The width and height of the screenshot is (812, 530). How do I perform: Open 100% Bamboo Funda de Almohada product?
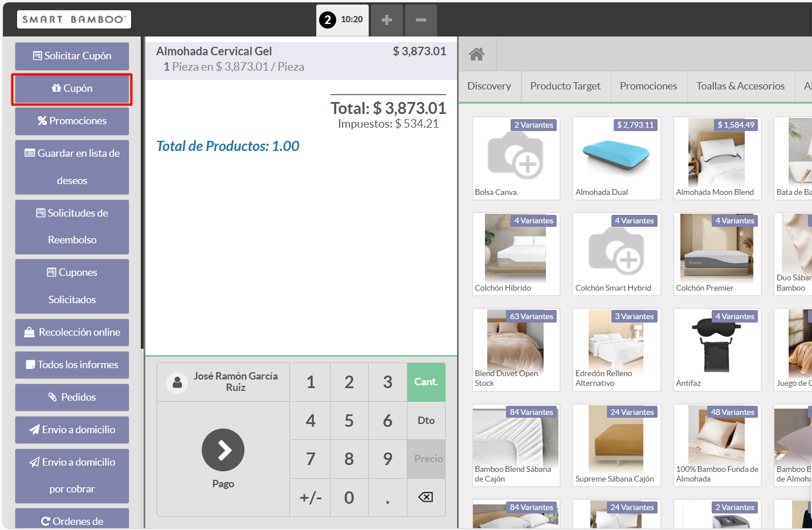coord(717,446)
